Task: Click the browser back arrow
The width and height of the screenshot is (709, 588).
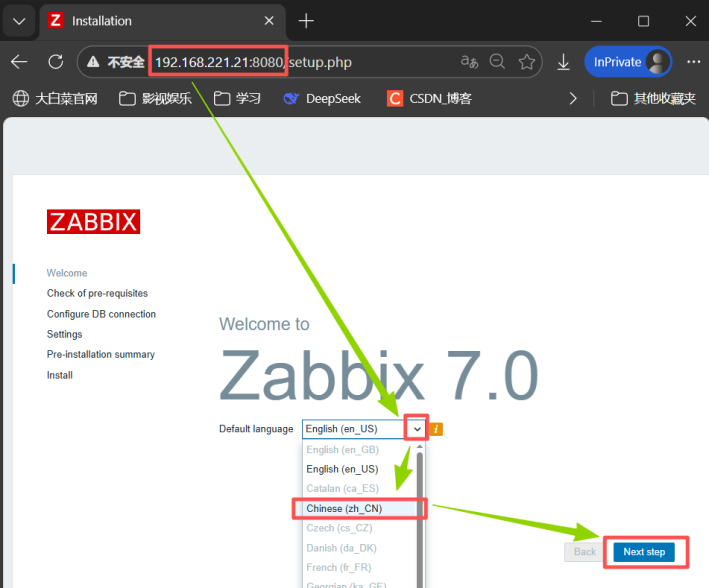Action: pos(19,62)
